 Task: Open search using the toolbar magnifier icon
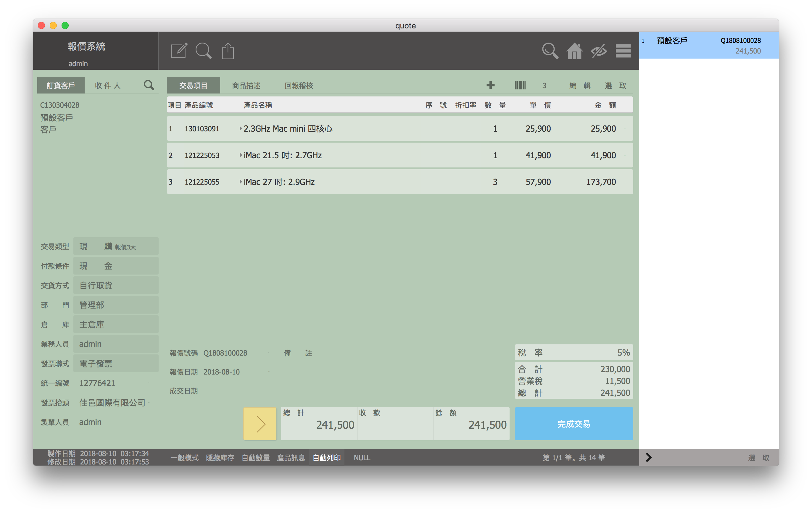203,51
